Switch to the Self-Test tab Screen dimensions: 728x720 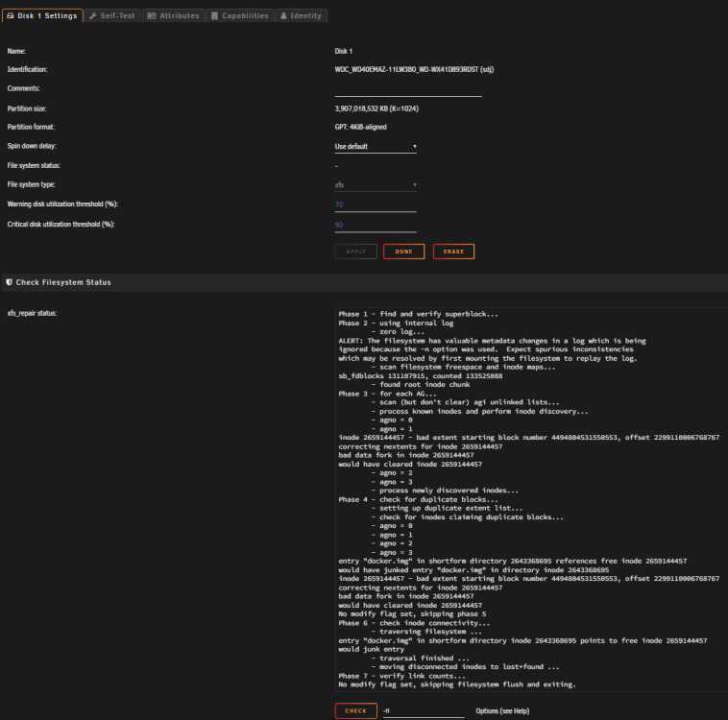click(112, 15)
